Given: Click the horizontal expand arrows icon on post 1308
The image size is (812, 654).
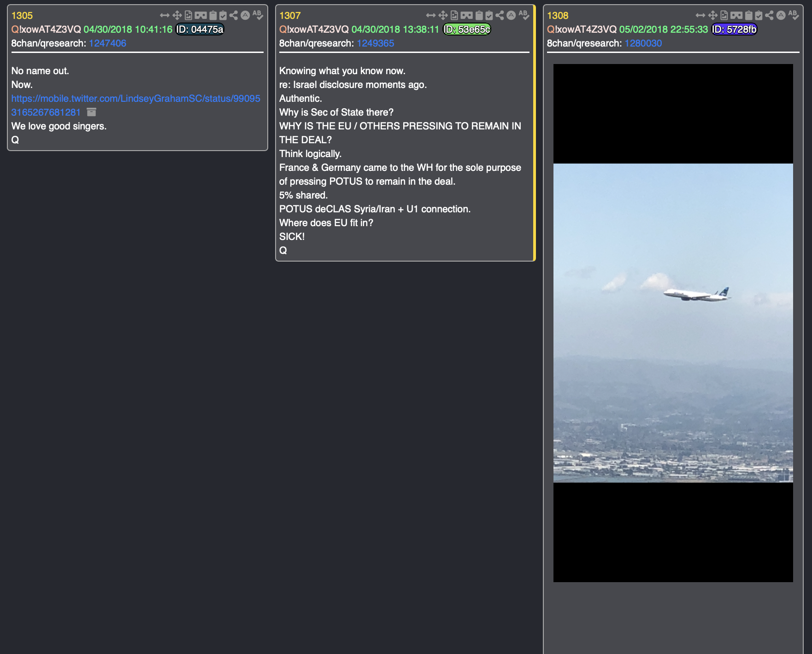Looking at the screenshot, I should point(700,15).
